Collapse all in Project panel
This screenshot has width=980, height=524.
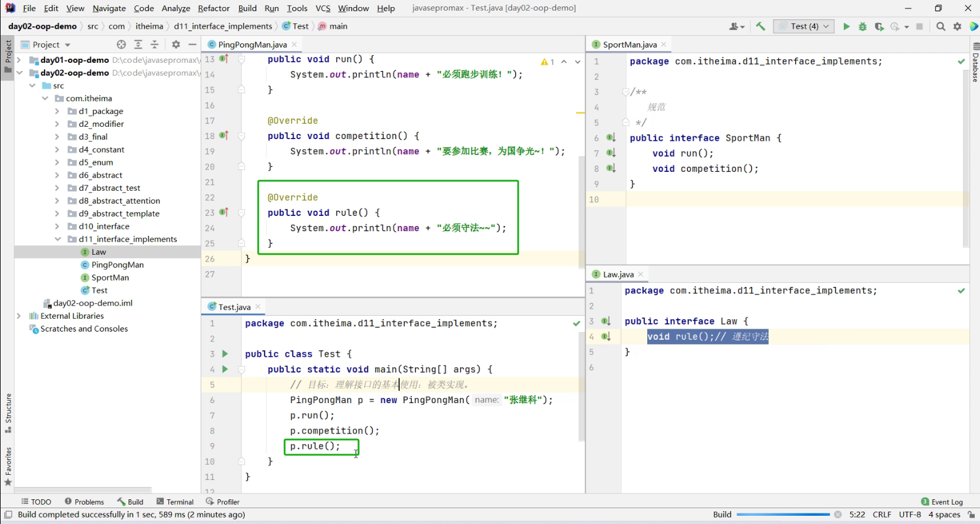154,45
